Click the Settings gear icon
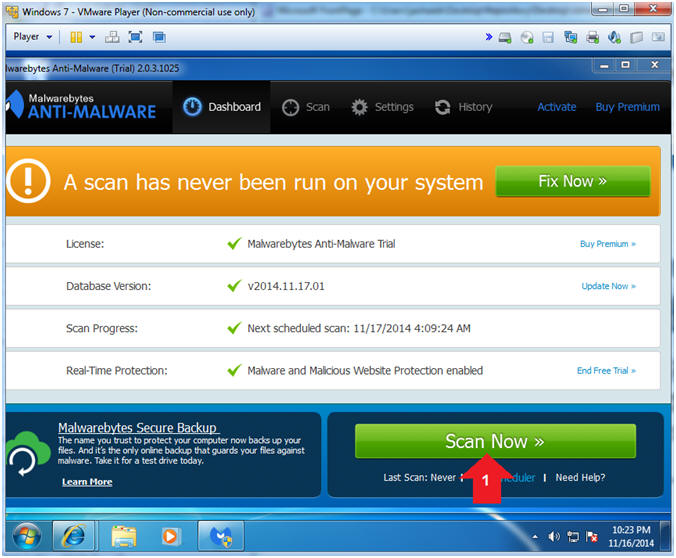 359,107
